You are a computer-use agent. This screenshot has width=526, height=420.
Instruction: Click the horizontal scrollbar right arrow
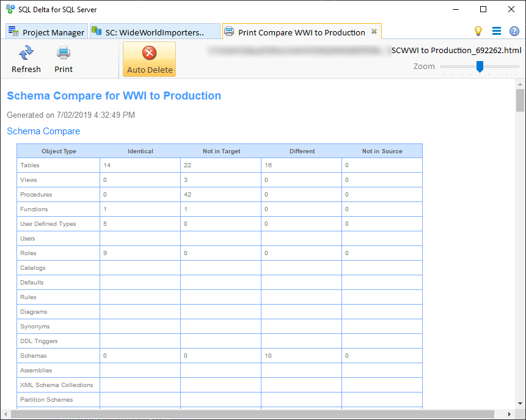click(509, 414)
